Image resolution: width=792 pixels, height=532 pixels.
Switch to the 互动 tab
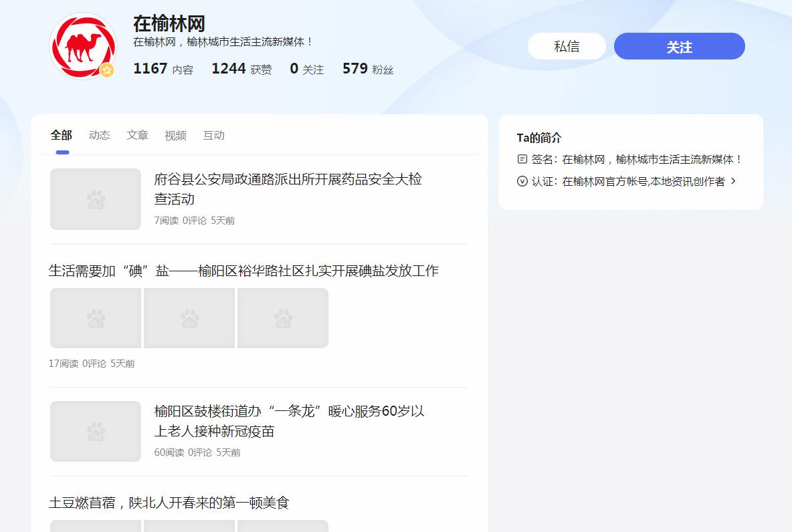[213, 135]
